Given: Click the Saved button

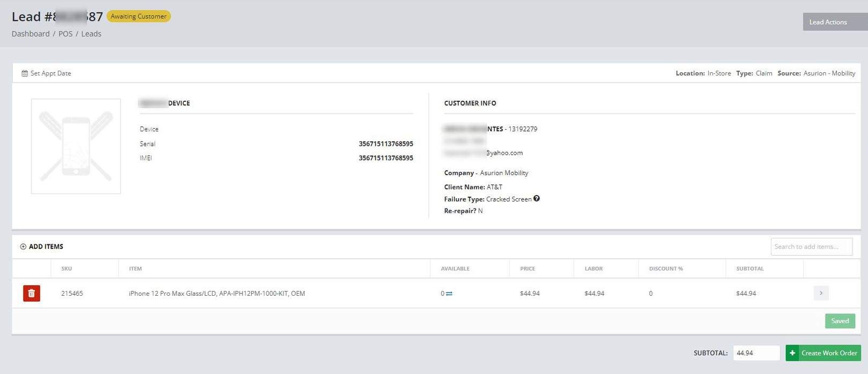Looking at the screenshot, I should (840, 321).
